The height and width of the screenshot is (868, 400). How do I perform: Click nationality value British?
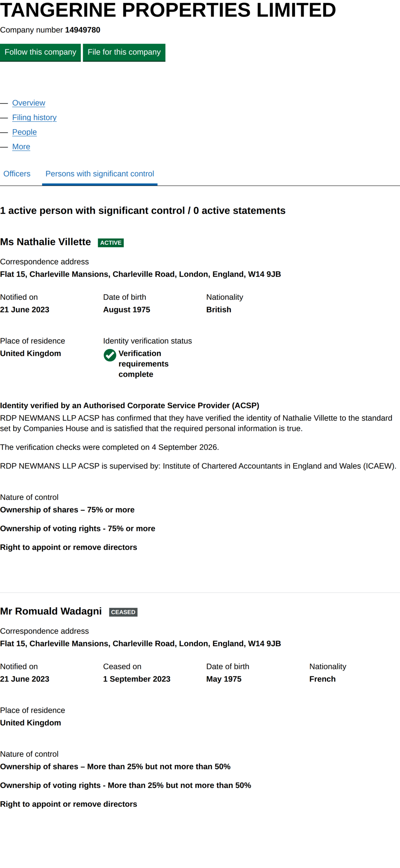(219, 310)
